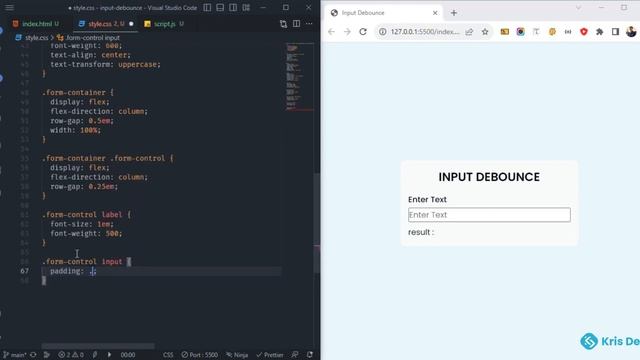Open a new browser tab
640x360 pixels.
[454, 13]
